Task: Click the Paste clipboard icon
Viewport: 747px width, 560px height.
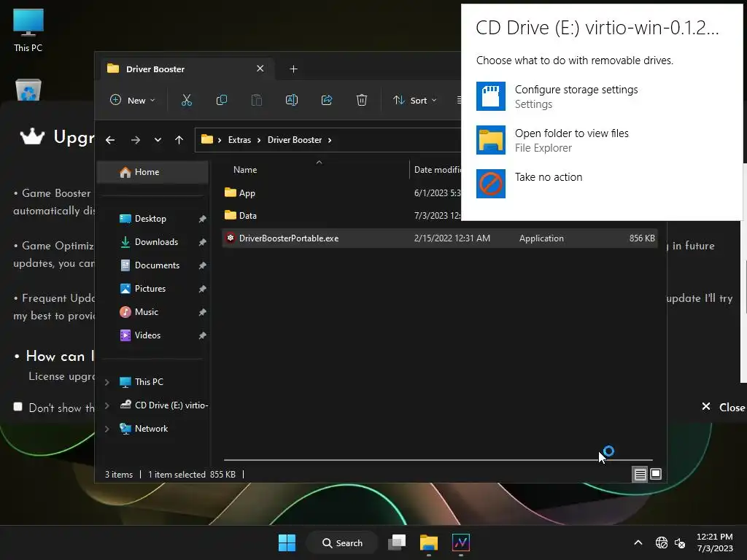Action: 256,100
